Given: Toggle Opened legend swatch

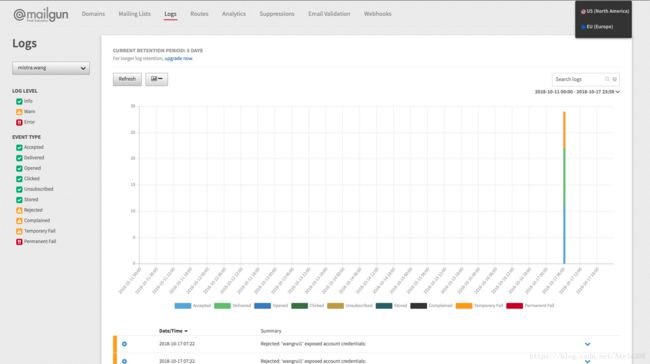Looking at the screenshot, I should click(x=262, y=306).
